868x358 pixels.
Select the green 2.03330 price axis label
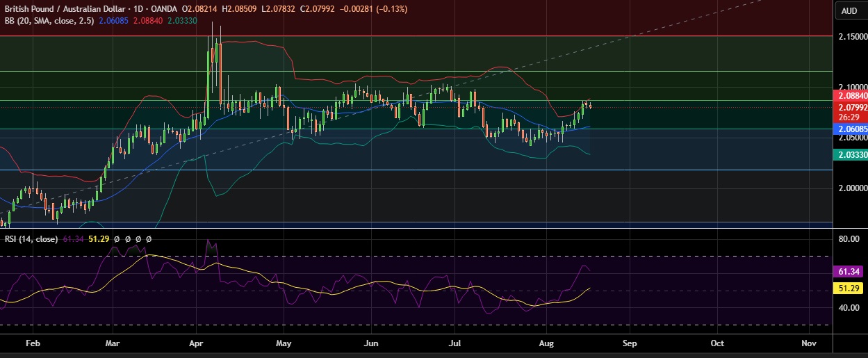pos(852,155)
